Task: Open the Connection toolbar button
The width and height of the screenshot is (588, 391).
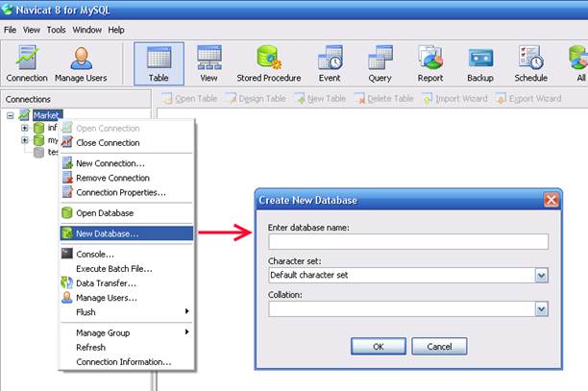Action: coord(27,63)
